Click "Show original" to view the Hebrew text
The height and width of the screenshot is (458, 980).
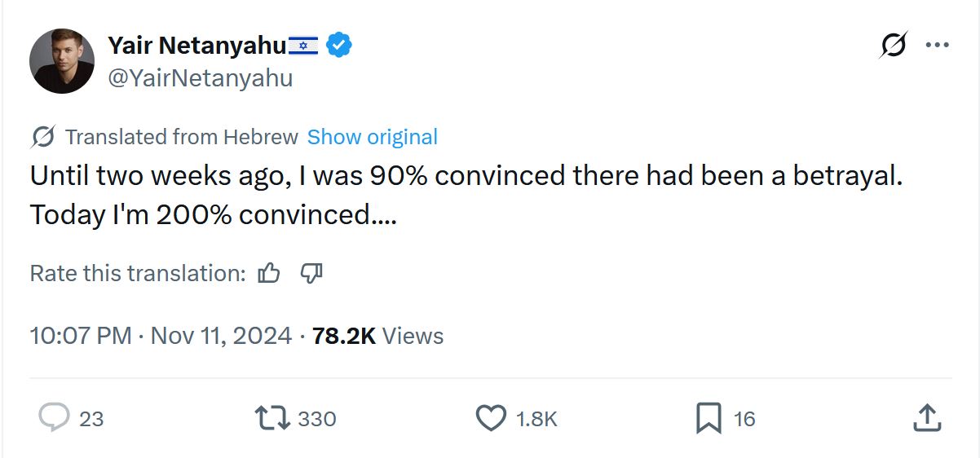pos(372,137)
